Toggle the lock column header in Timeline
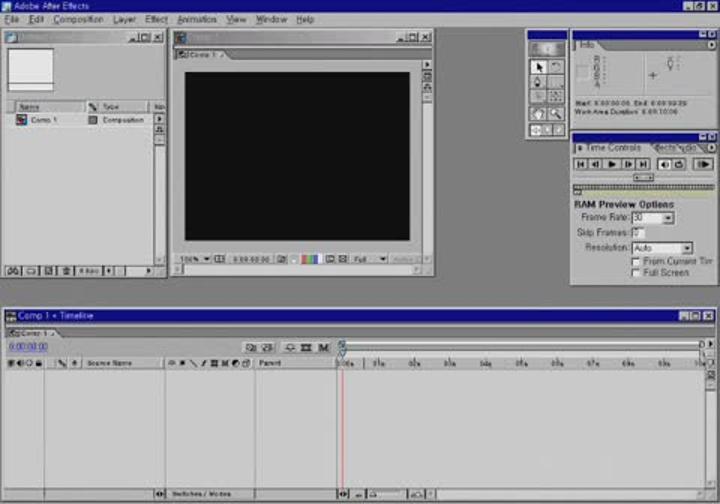Screen dimensions: 720x504 point(39,363)
